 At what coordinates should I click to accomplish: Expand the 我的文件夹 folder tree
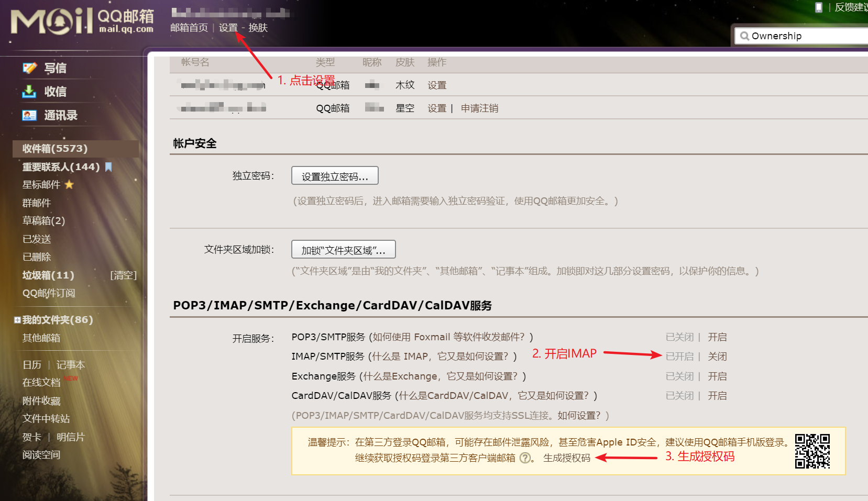(17, 320)
